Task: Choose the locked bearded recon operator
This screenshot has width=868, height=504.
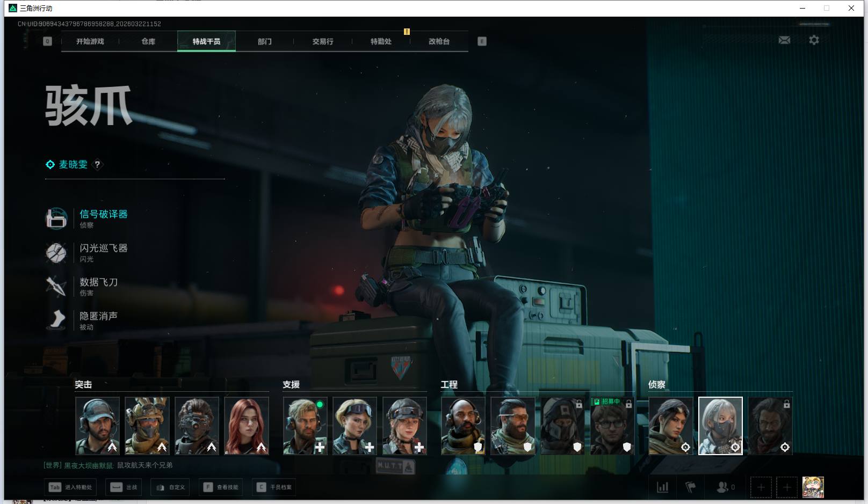Action: pos(770,426)
